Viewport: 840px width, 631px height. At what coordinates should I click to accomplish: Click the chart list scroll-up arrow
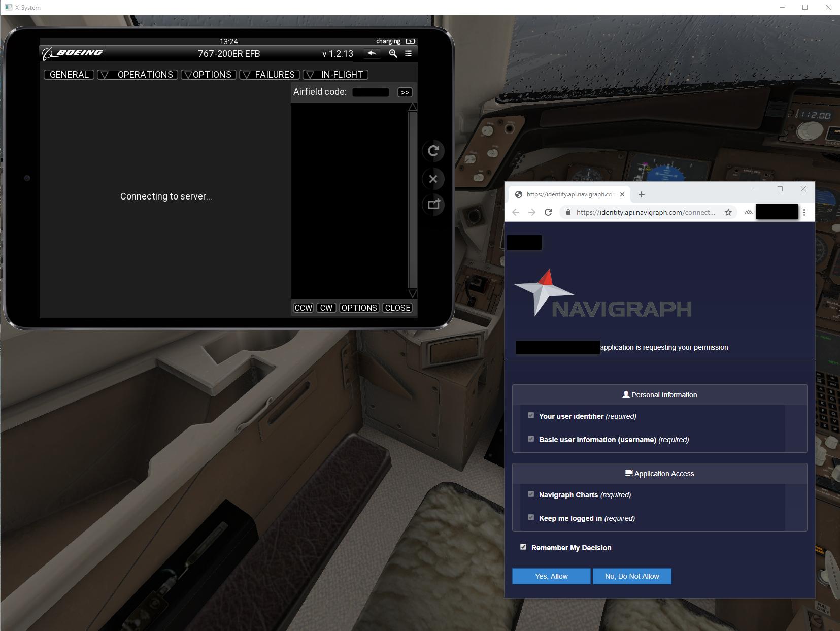pyautogui.click(x=413, y=107)
